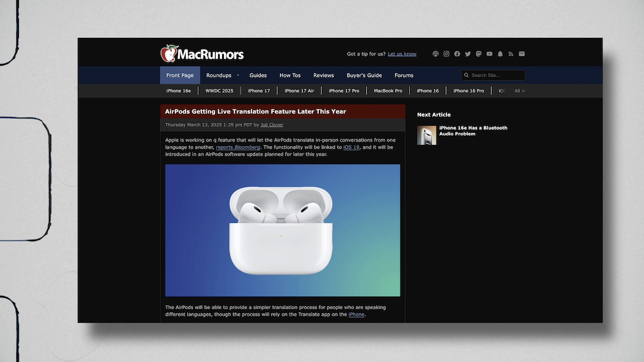
Task: Open the iPhone 16 Pro roundup
Action: pyautogui.click(x=469, y=91)
